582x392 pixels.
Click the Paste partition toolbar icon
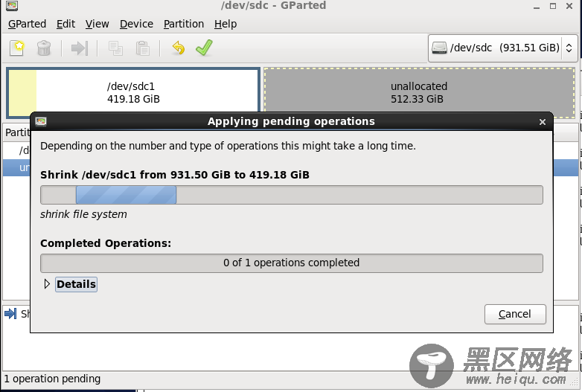143,48
